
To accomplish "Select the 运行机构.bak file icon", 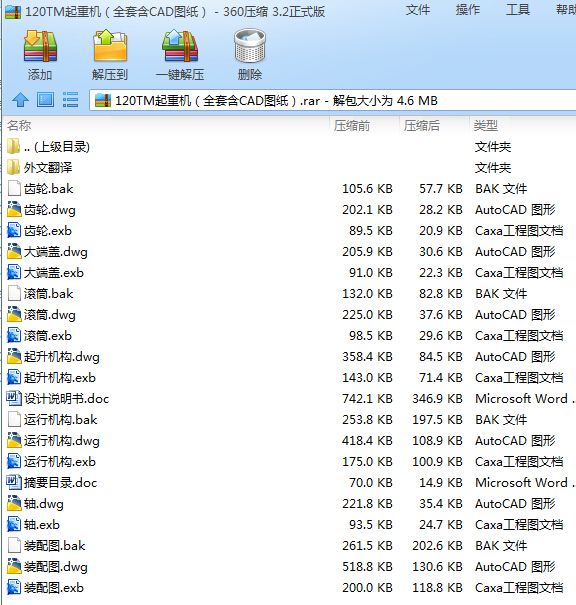I will click(14, 419).
